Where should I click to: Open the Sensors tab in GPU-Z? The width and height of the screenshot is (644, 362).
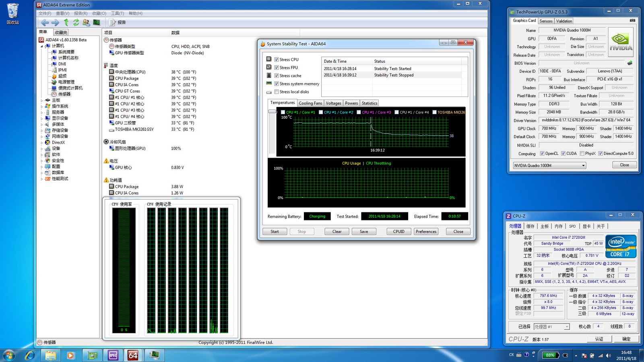pos(546,21)
